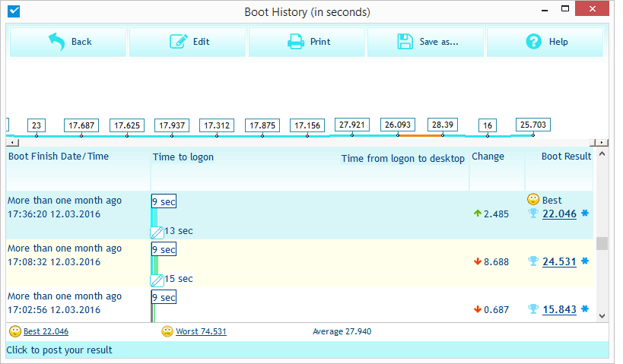Open Help from the toolbar

[x=545, y=42]
